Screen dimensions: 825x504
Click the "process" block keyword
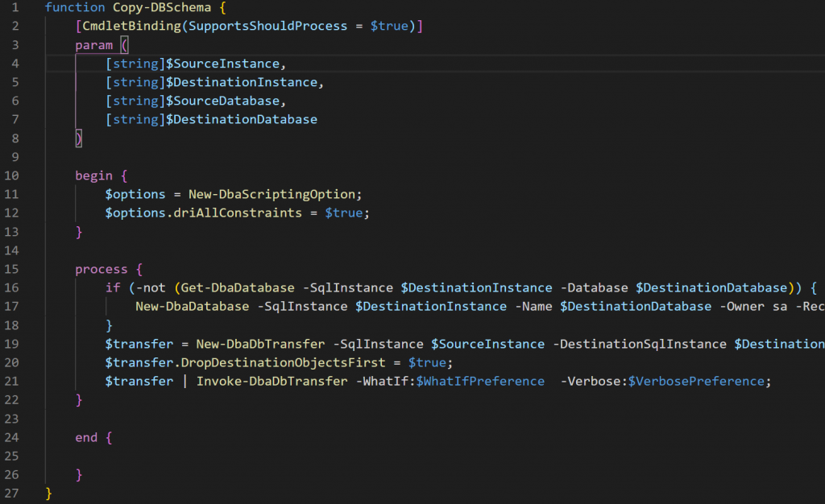click(x=101, y=269)
